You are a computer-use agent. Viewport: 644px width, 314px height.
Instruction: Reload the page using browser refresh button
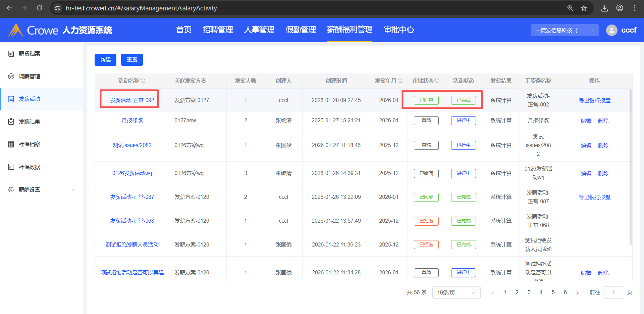(39, 8)
